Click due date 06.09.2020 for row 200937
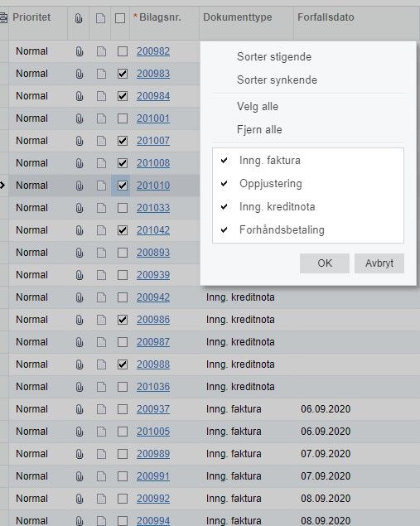This screenshot has height=526, width=420. pos(326,409)
